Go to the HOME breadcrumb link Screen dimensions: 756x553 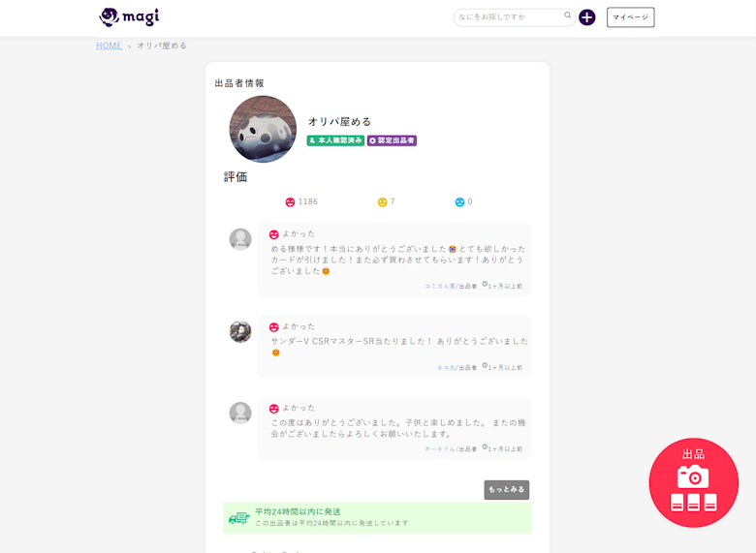point(109,46)
